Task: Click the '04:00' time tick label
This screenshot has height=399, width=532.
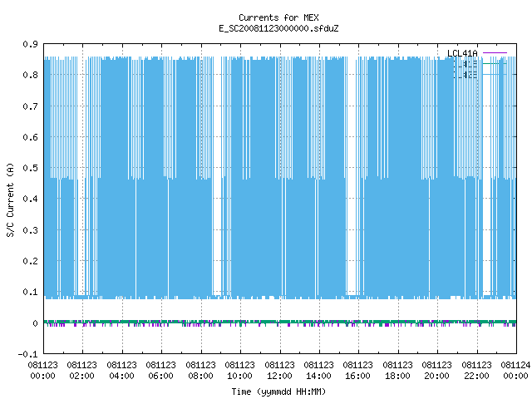Action: [x=121, y=376]
